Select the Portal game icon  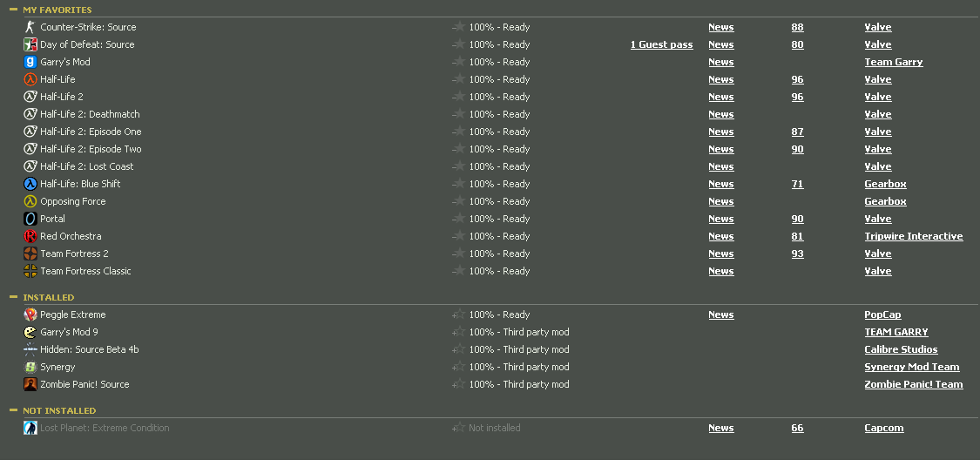pyautogui.click(x=30, y=219)
